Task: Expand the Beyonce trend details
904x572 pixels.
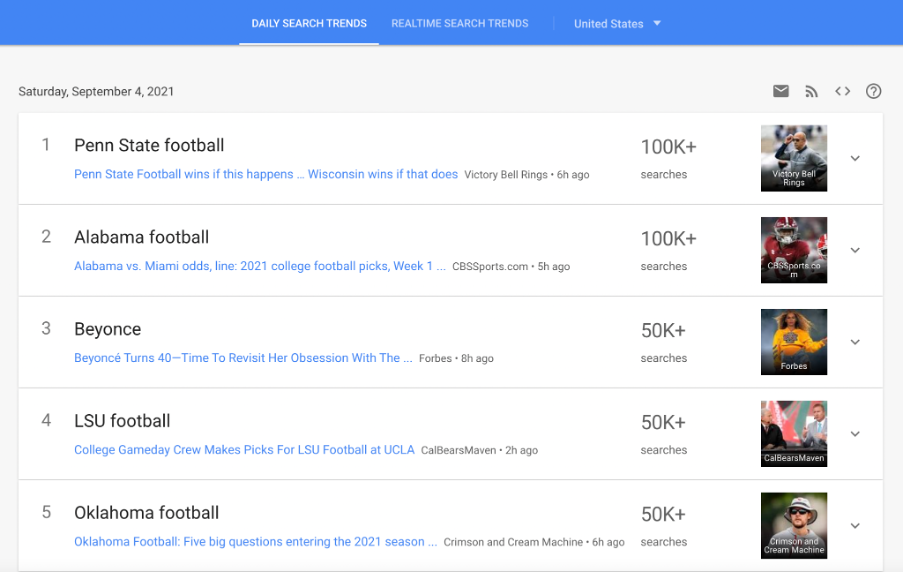Action: click(x=855, y=341)
